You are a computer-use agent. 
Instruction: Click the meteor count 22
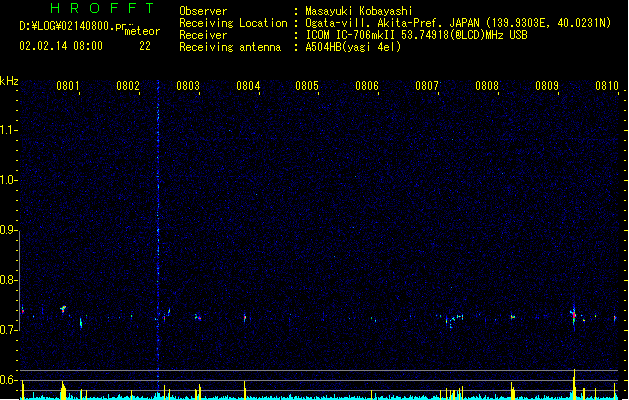click(145, 46)
